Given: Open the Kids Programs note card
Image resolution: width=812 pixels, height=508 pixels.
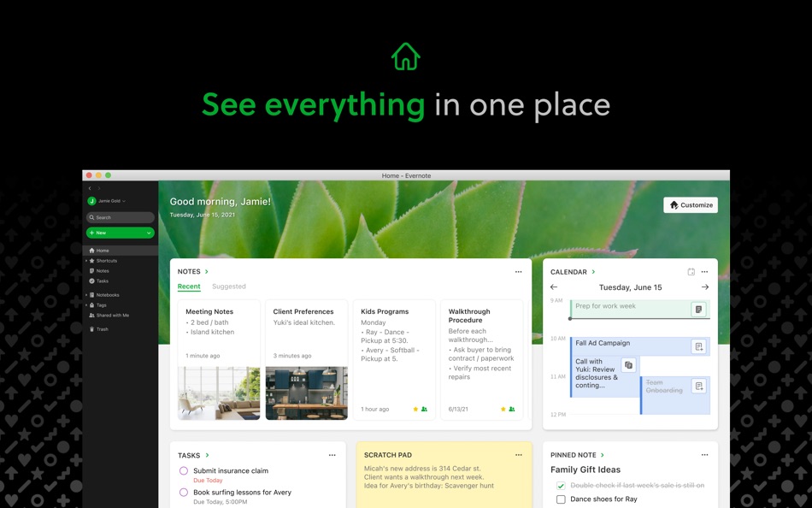Looking at the screenshot, I should click(394, 360).
